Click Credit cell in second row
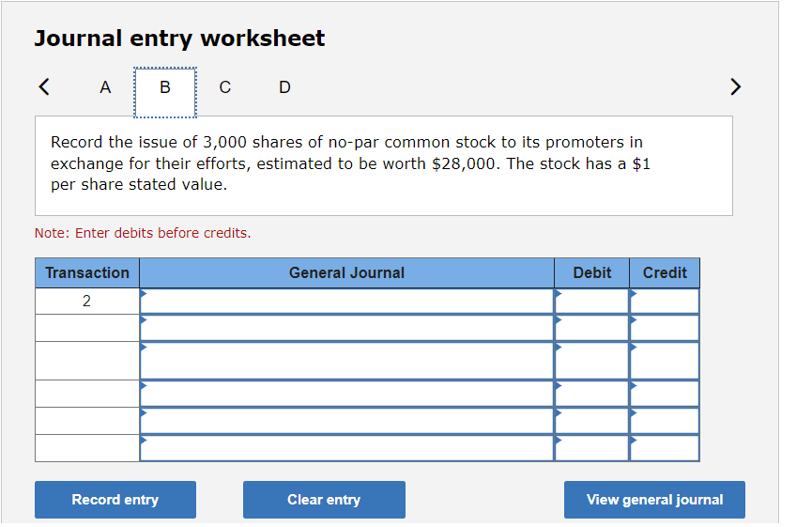Image resolution: width=812 pixels, height=527 pixels. 665,328
